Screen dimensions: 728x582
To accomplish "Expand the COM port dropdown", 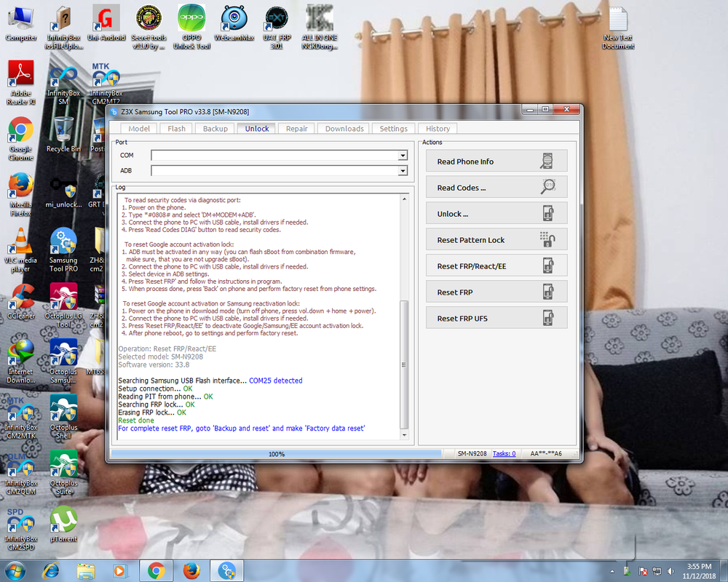I will pyautogui.click(x=403, y=156).
